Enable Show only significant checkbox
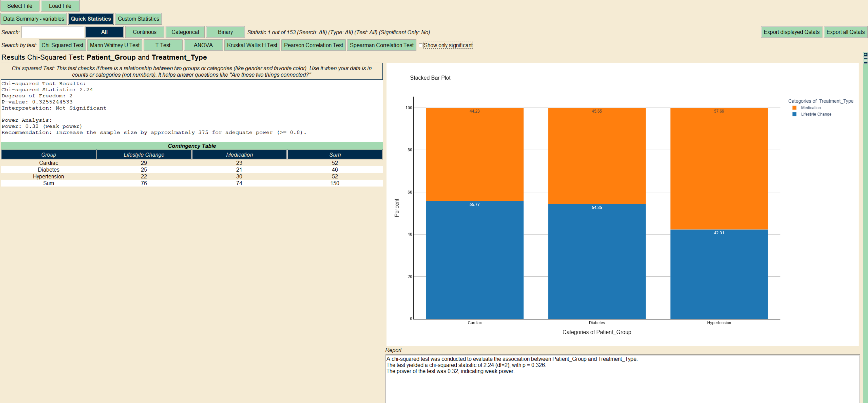Image resolution: width=868 pixels, height=403 pixels. (x=420, y=45)
